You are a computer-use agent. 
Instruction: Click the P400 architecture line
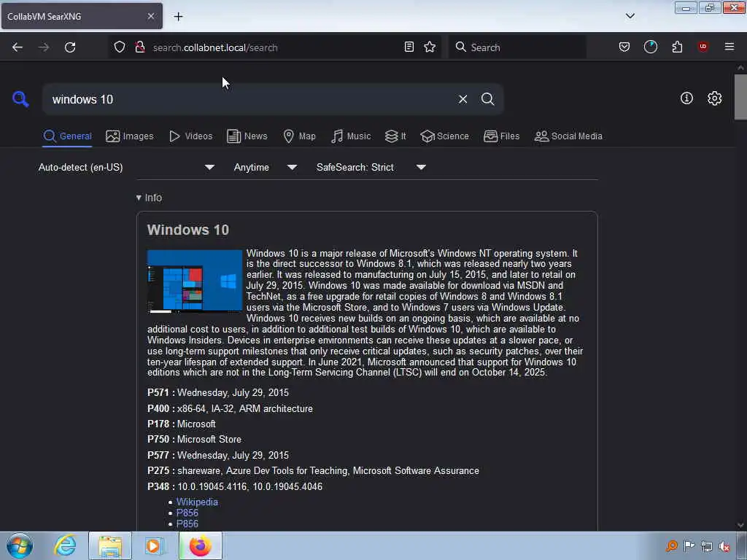point(230,408)
